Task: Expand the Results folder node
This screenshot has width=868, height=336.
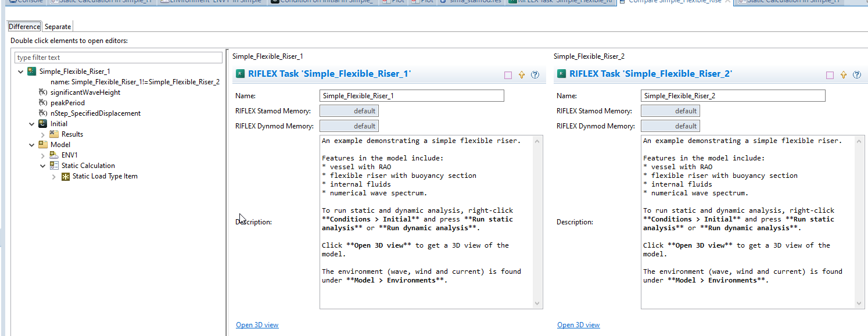Action: [x=43, y=134]
